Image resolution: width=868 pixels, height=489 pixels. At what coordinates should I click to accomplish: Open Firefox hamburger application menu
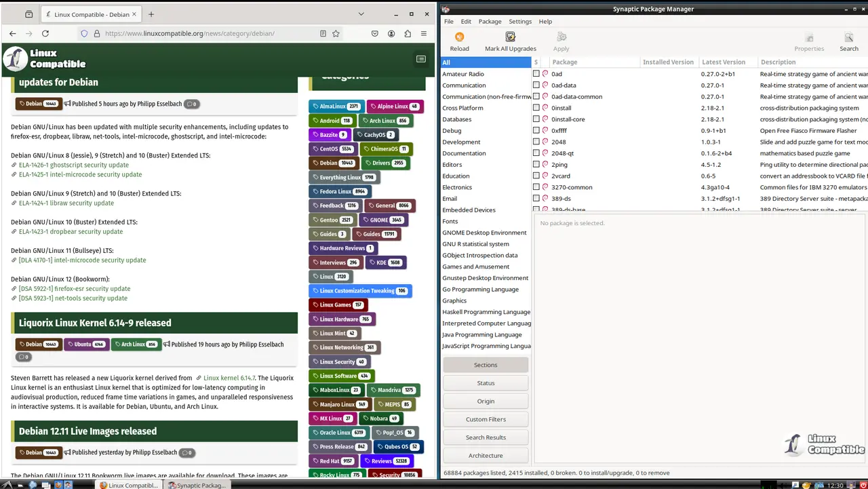[424, 33]
